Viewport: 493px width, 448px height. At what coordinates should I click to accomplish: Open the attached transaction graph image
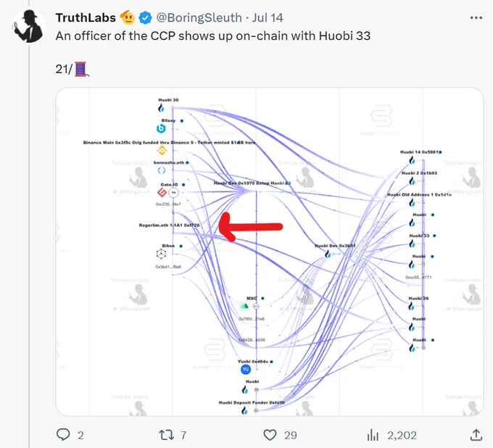click(x=270, y=252)
